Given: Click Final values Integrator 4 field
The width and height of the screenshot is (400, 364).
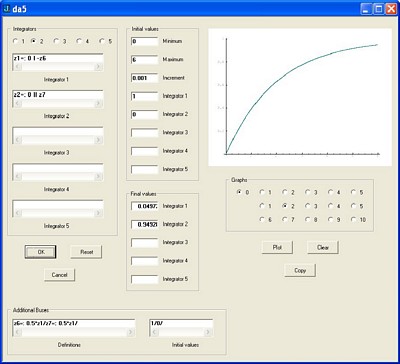Looking at the screenshot, I should [144, 261].
